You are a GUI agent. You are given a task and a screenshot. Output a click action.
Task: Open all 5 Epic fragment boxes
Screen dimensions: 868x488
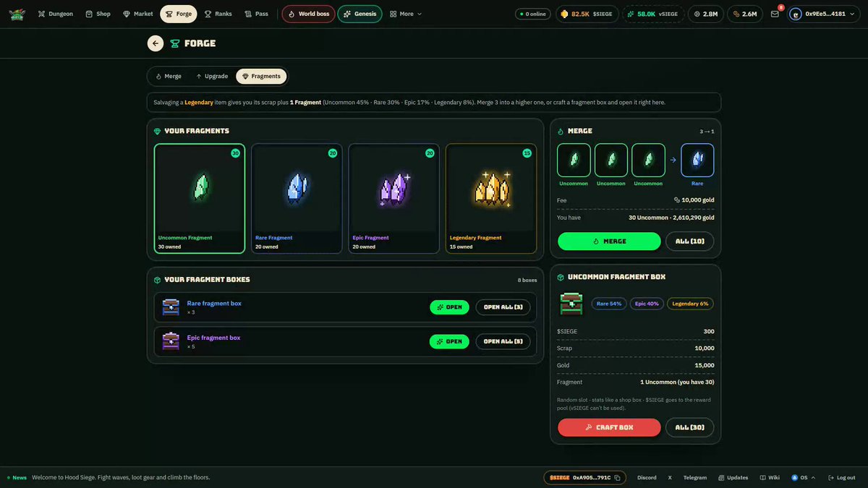coord(503,341)
